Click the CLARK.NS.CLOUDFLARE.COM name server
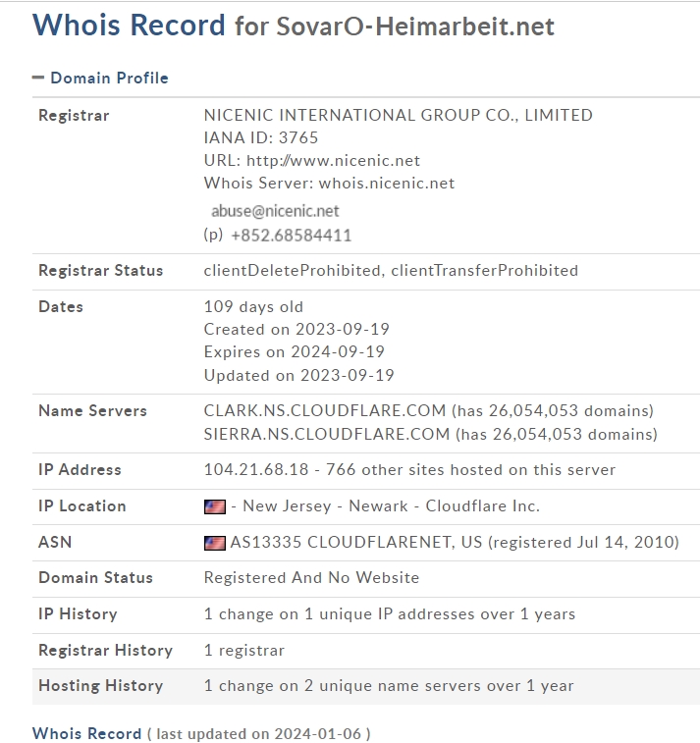 [325, 411]
